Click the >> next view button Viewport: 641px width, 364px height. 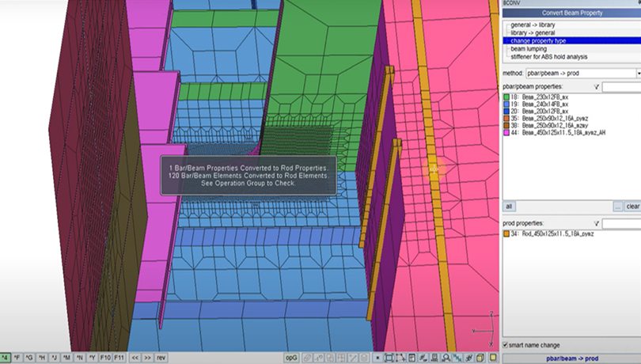(x=147, y=358)
